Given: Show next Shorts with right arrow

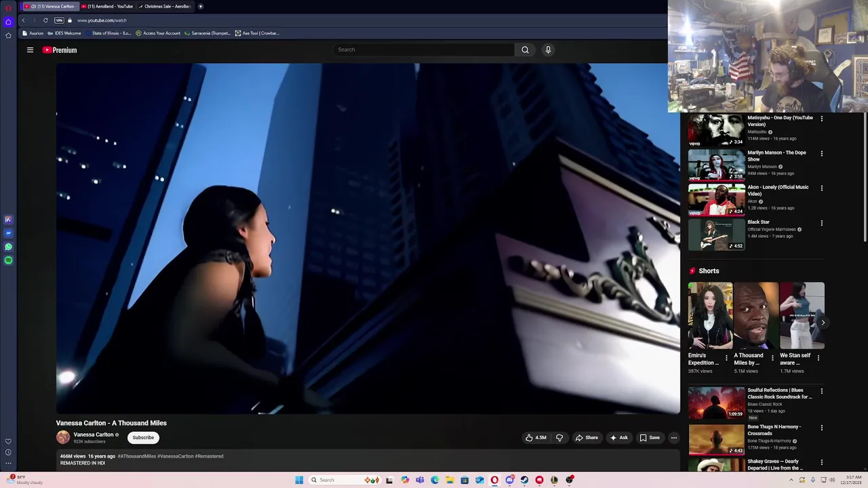Looking at the screenshot, I should (x=823, y=323).
